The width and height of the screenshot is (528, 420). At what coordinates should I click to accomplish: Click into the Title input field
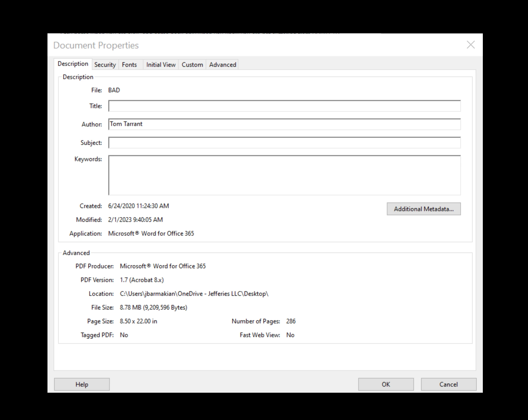click(x=284, y=106)
